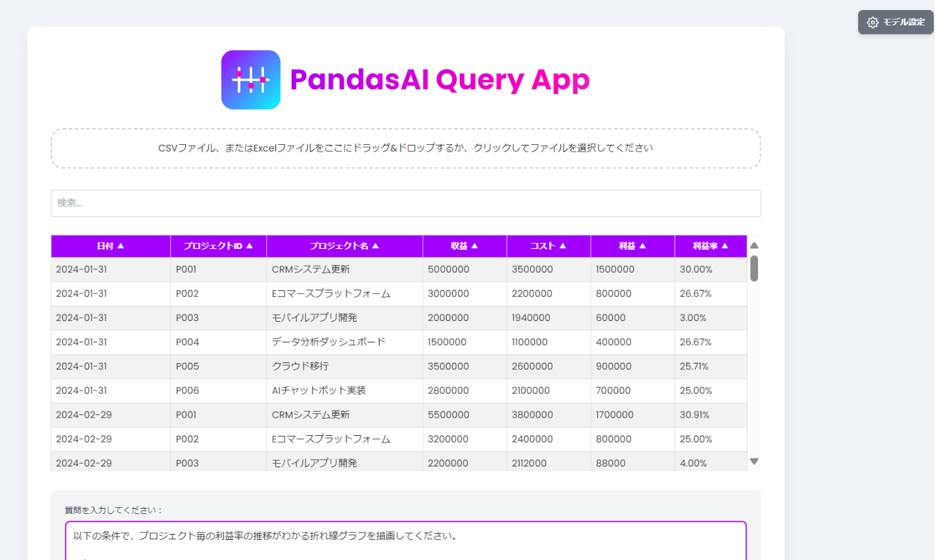Click the 60000 profit cell

pyautogui.click(x=632, y=318)
